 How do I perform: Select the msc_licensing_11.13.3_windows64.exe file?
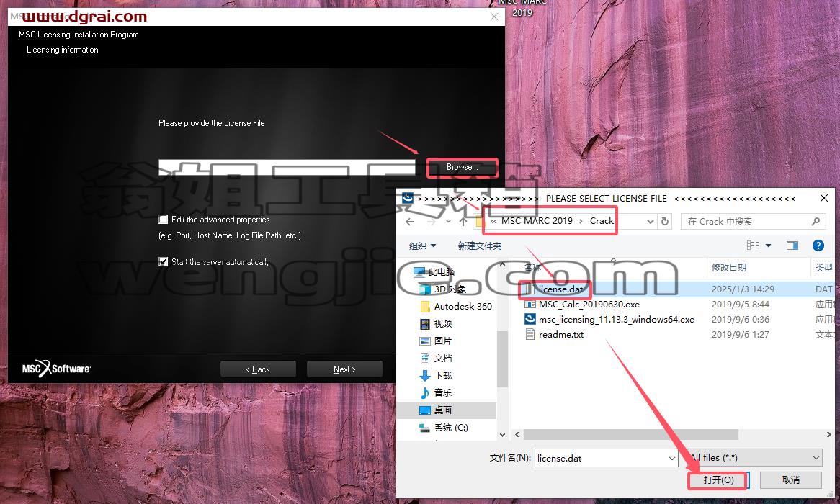616,319
